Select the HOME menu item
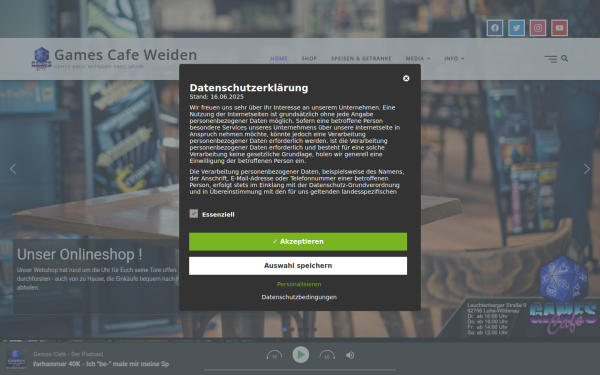The height and width of the screenshot is (375, 600). pyautogui.click(x=279, y=59)
